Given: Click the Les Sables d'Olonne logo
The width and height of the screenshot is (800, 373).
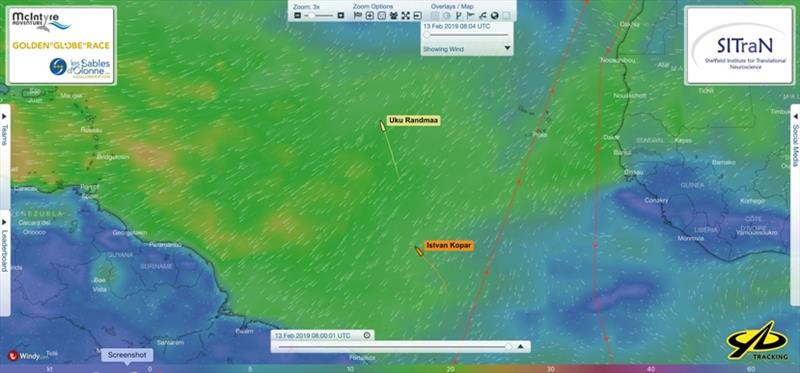Looking at the screenshot, I should click(x=80, y=67).
